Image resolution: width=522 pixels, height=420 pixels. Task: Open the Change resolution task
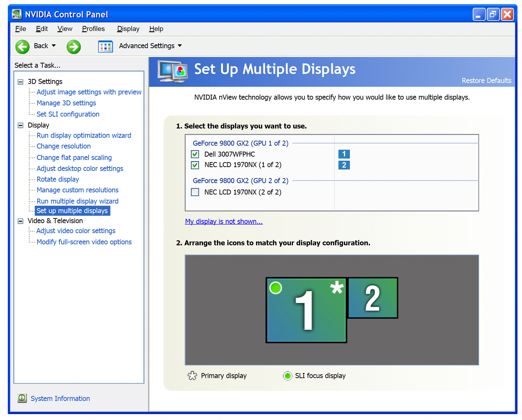coord(64,146)
